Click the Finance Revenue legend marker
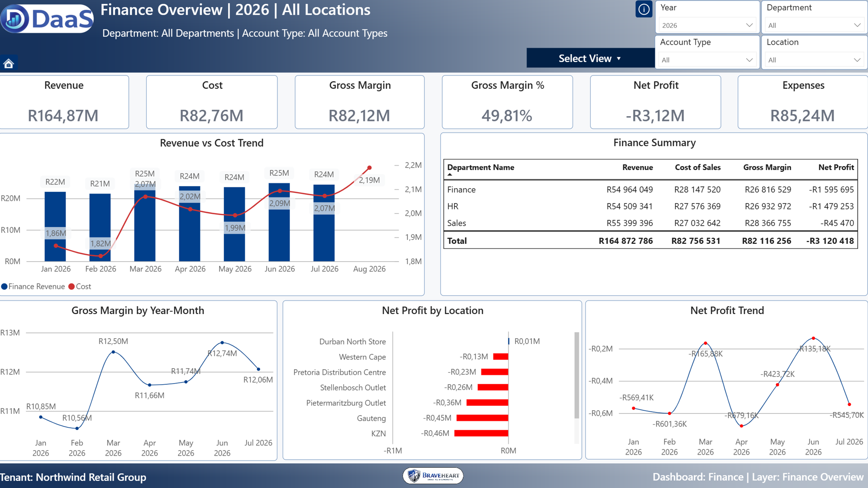The image size is (868, 488). point(4,287)
